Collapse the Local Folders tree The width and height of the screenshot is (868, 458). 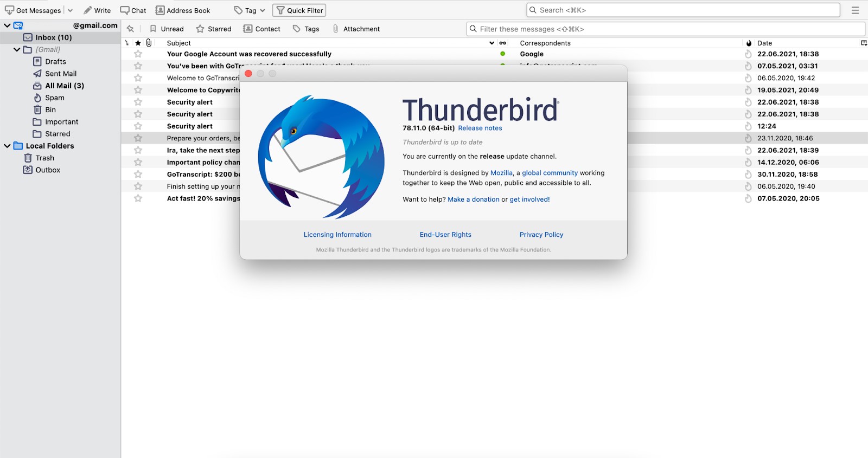(7, 146)
